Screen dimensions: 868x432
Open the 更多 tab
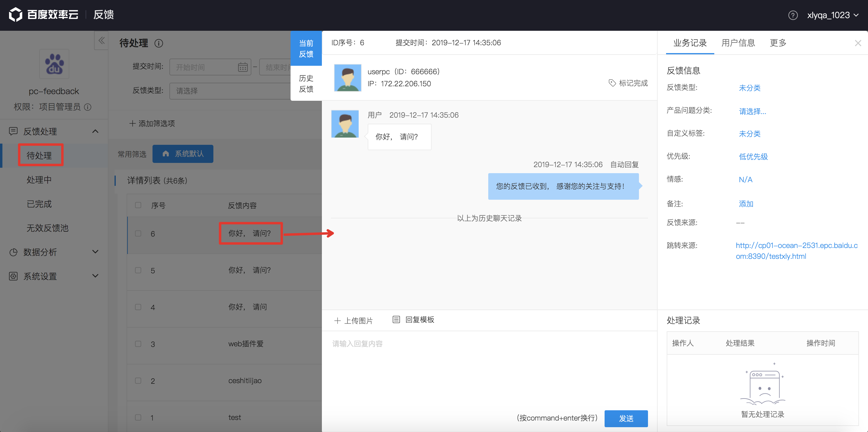(778, 43)
